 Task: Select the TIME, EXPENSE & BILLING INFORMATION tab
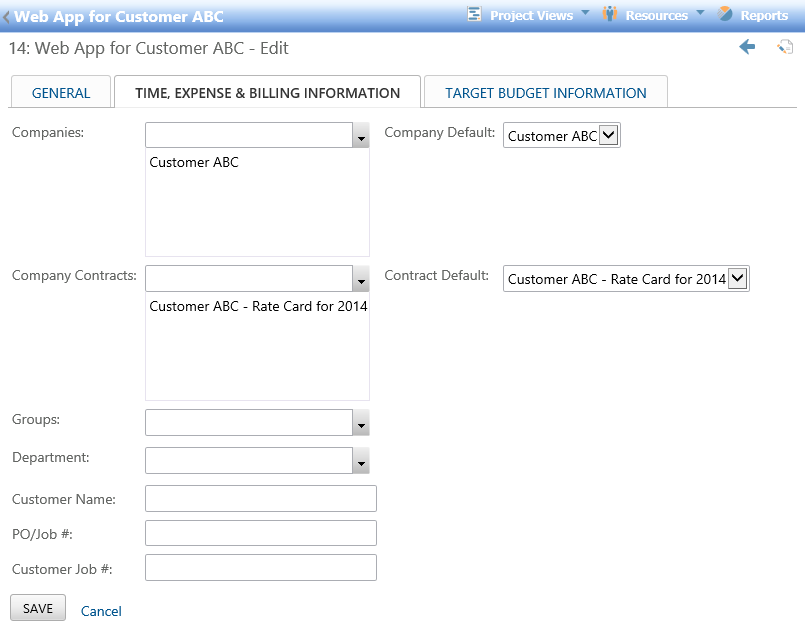pos(266,91)
